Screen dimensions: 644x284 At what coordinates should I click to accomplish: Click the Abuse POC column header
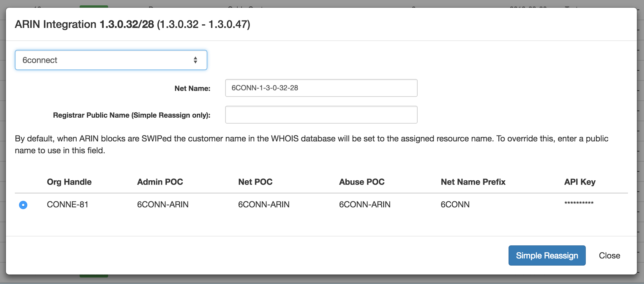362,182
